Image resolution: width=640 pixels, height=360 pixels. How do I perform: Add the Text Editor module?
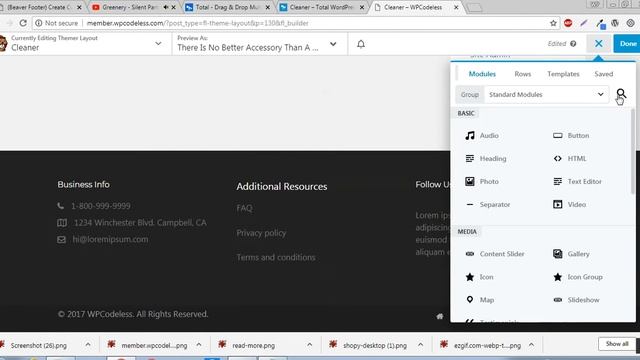(x=577, y=181)
